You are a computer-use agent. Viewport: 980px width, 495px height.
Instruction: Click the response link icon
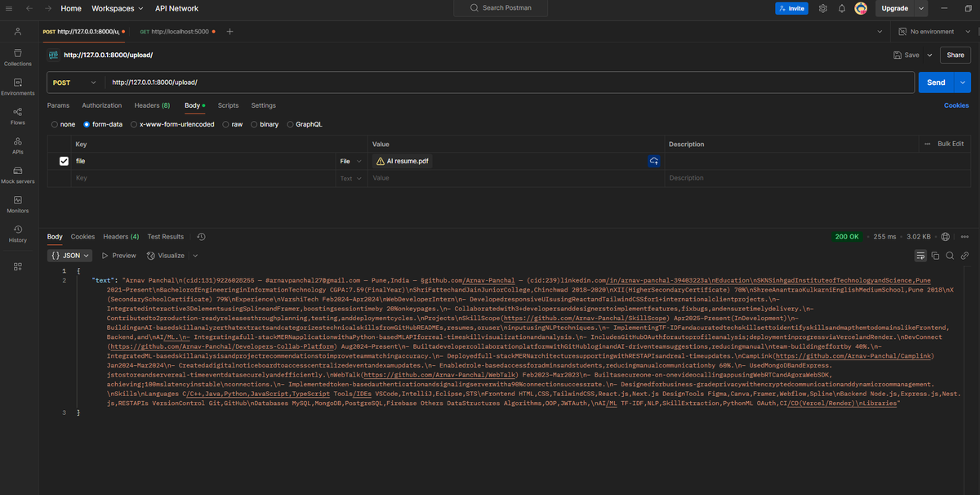coord(965,256)
